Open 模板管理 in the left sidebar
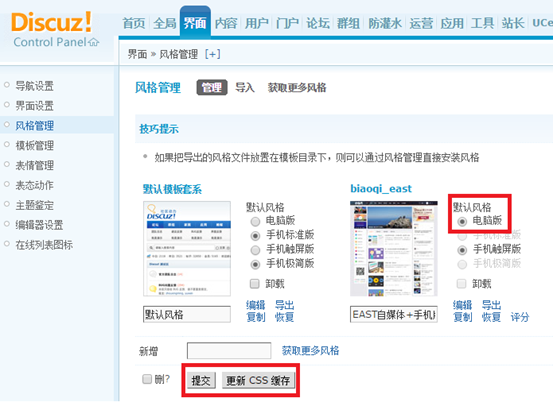The width and height of the screenshot is (554, 407). point(35,145)
